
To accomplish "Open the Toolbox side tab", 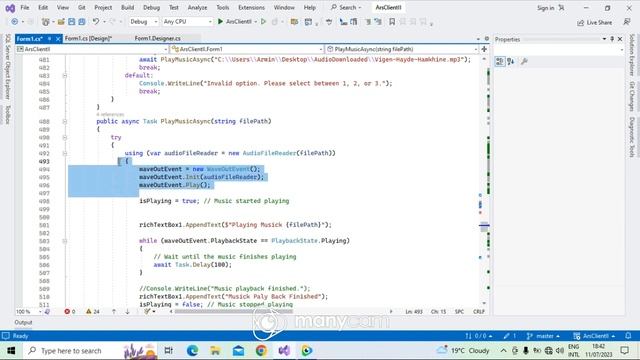I will click(7, 114).
